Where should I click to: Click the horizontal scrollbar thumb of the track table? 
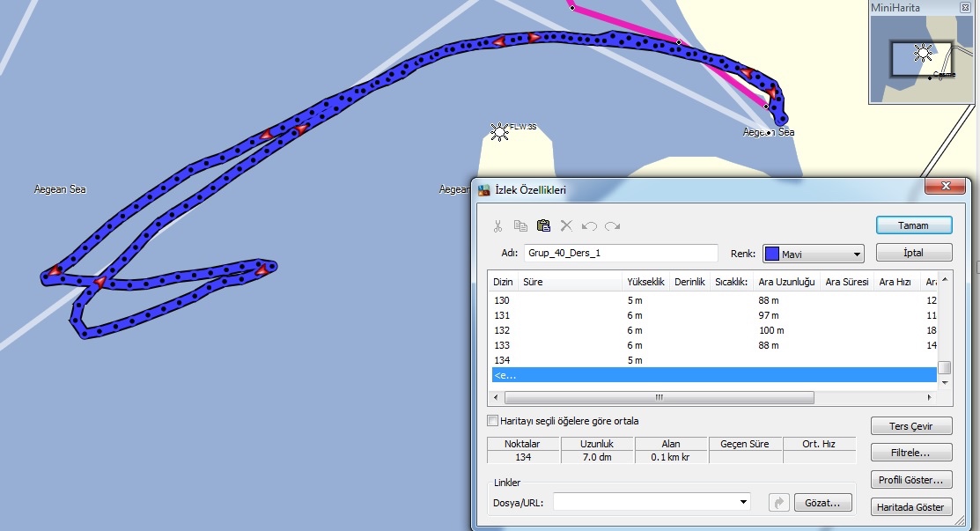(x=659, y=397)
